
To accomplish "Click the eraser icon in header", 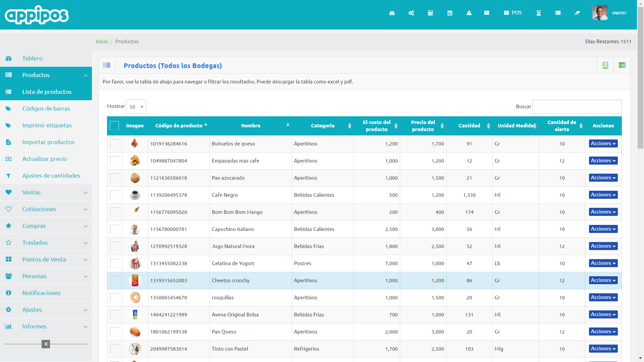I will point(577,13).
